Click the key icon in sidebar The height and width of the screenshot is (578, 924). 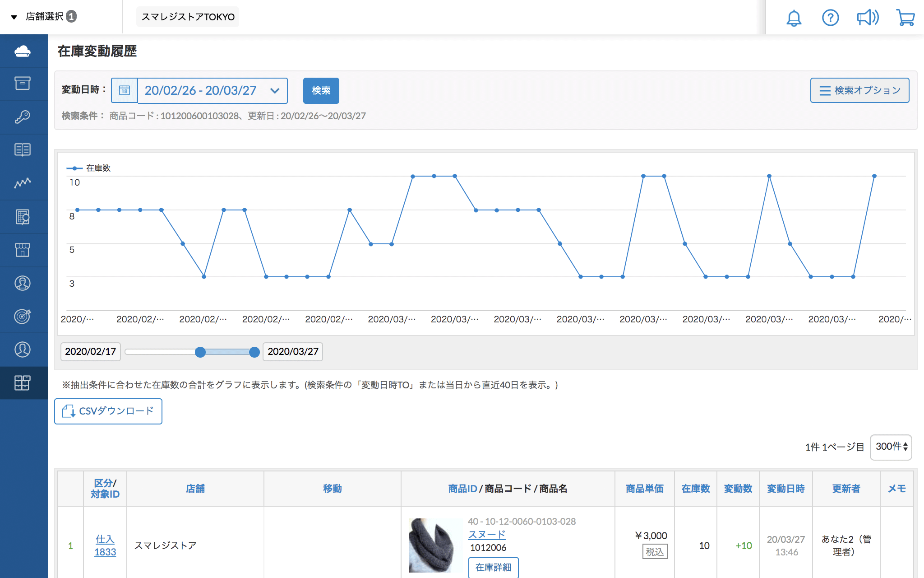[x=23, y=117]
